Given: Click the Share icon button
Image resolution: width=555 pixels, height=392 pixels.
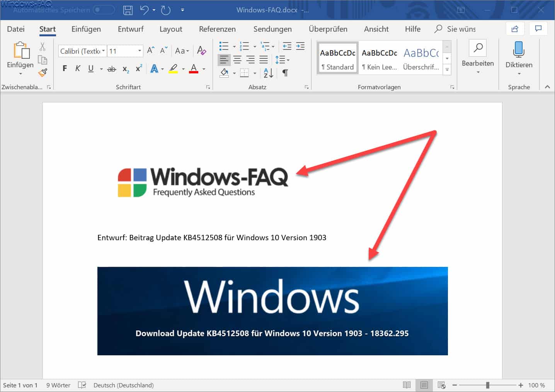Looking at the screenshot, I should 515,29.
